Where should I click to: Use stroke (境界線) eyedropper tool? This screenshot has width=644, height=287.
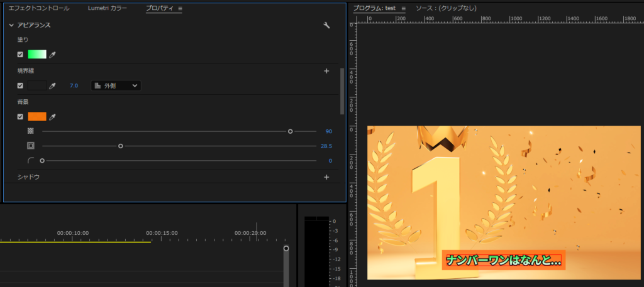[53, 85]
